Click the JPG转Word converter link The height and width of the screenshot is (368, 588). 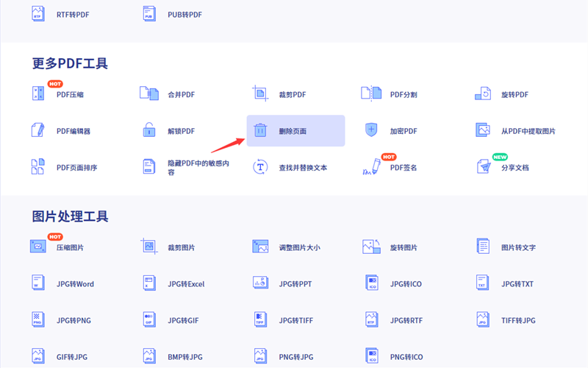click(75, 284)
